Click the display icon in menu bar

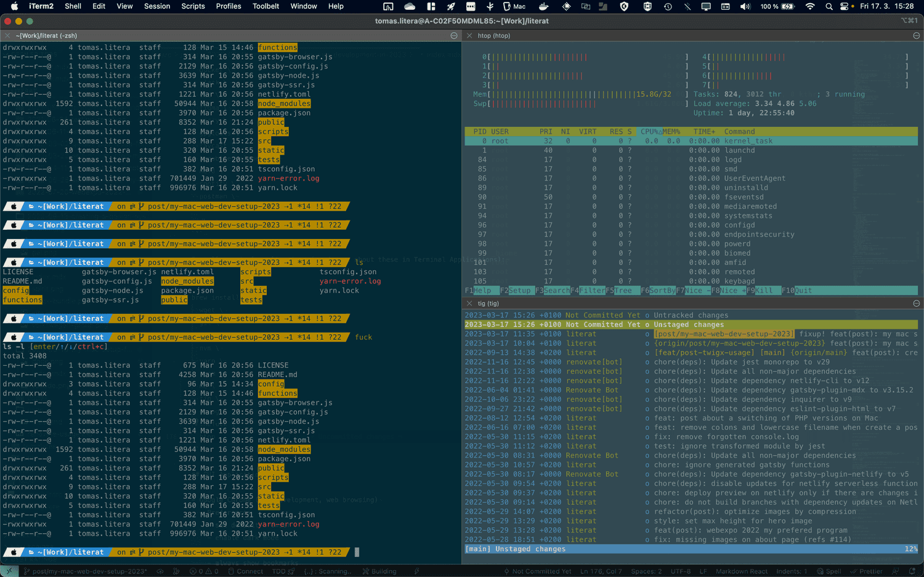706,6
